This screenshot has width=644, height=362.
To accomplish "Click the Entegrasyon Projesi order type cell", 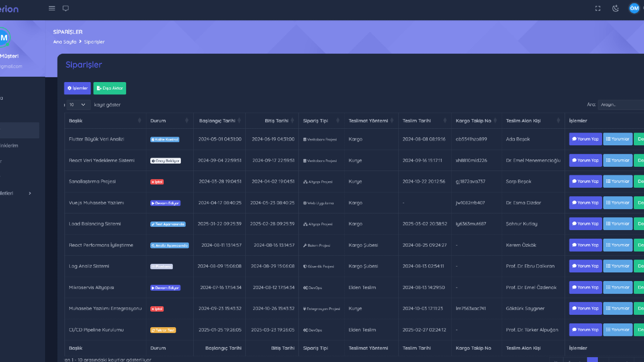I will 321,309.
